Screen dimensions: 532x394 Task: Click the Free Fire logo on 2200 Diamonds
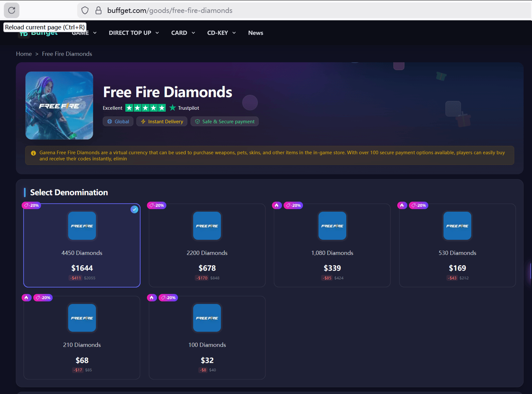tap(207, 226)
